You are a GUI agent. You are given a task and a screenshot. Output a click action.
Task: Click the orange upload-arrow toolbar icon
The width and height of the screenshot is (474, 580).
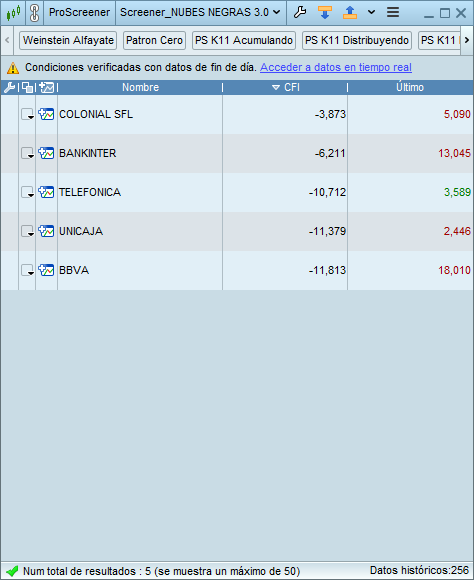click(350, 12)
